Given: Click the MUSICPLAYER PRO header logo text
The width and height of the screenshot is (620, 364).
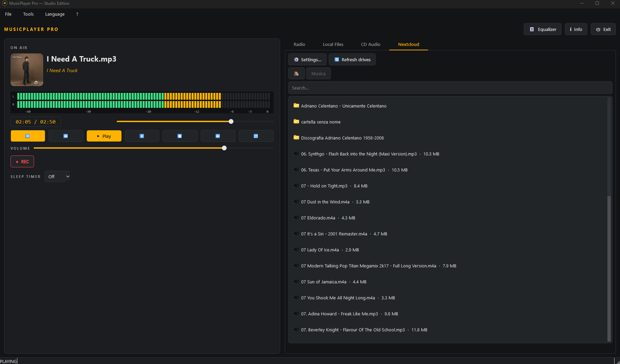Looking at the screenshot, I should [x=31, y=29].
